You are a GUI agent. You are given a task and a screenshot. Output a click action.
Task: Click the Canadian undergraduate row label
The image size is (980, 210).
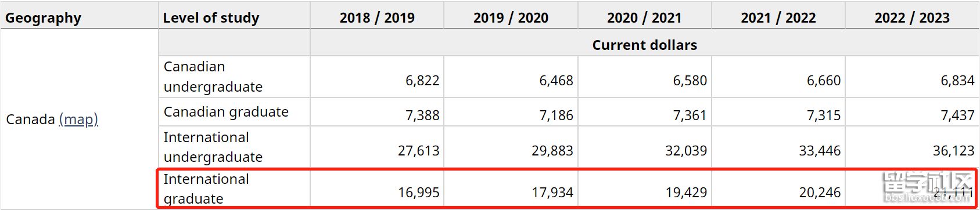coord(234,77)
